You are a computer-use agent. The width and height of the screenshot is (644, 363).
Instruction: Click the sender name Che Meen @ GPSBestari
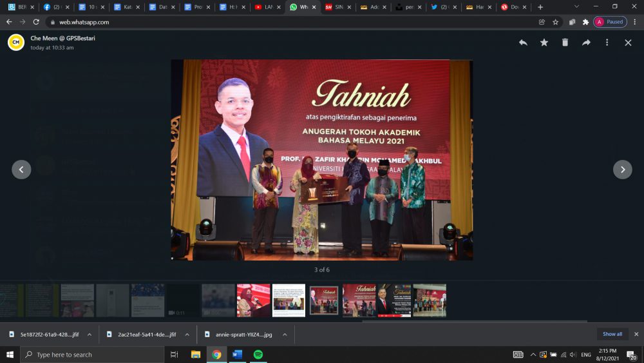(x=63, y=38)
